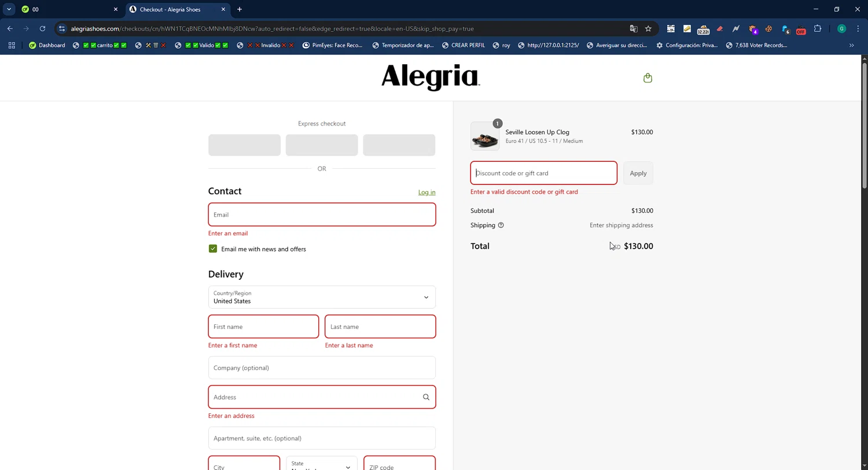The height and width of the screenshot is (470, 868).
Task: Open the Chrome three-dot menu
Action: click(x=858, y=28)
